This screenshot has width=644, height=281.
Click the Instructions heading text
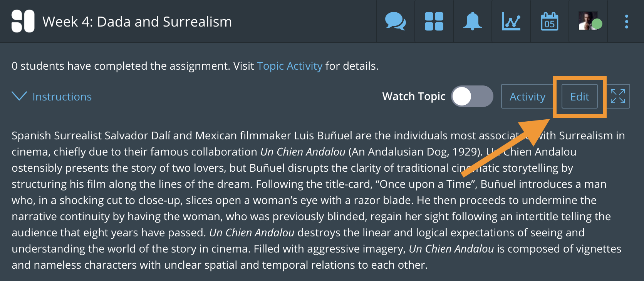62,97
